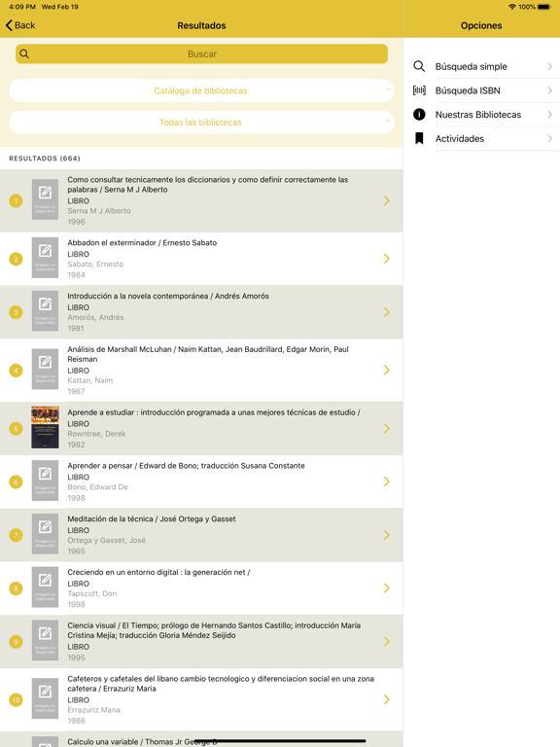Open the Catálogo de bibliotecas dropdown
Screen dimensions: 560x747
[201, 90]
